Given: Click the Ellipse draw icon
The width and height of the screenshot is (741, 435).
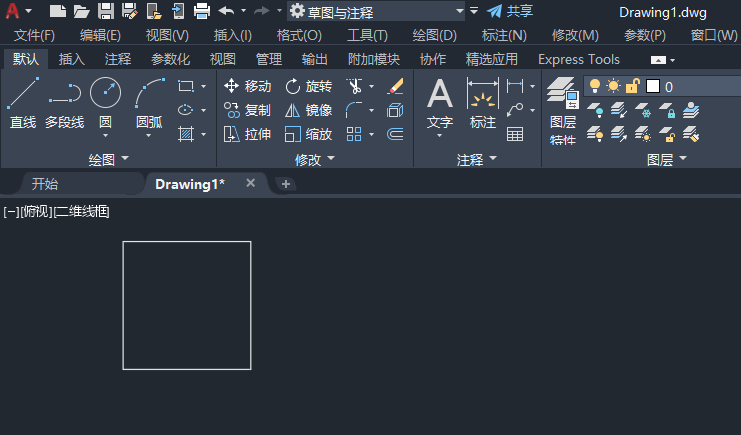Looking at the screenshot, I should pos(186,110).
